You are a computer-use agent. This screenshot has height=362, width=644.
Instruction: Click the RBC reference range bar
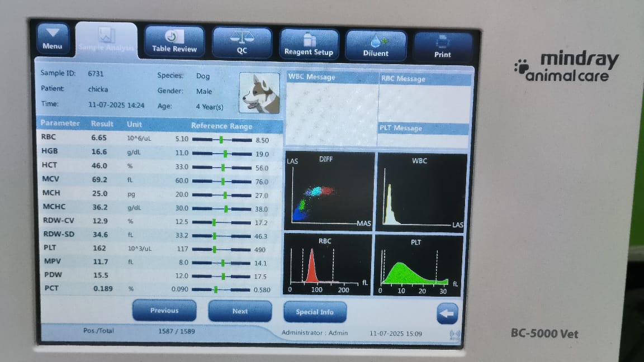(221, 139)
